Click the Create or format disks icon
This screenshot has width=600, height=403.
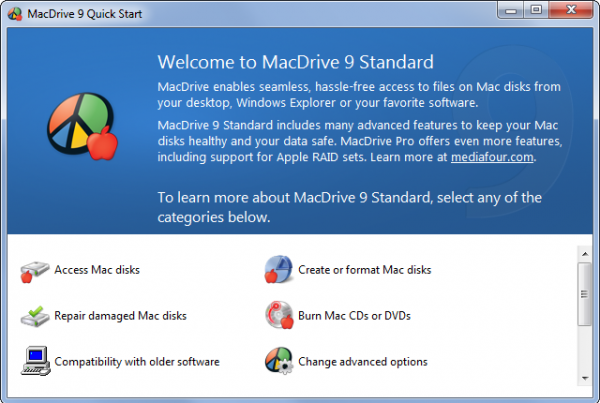[279, 269]
